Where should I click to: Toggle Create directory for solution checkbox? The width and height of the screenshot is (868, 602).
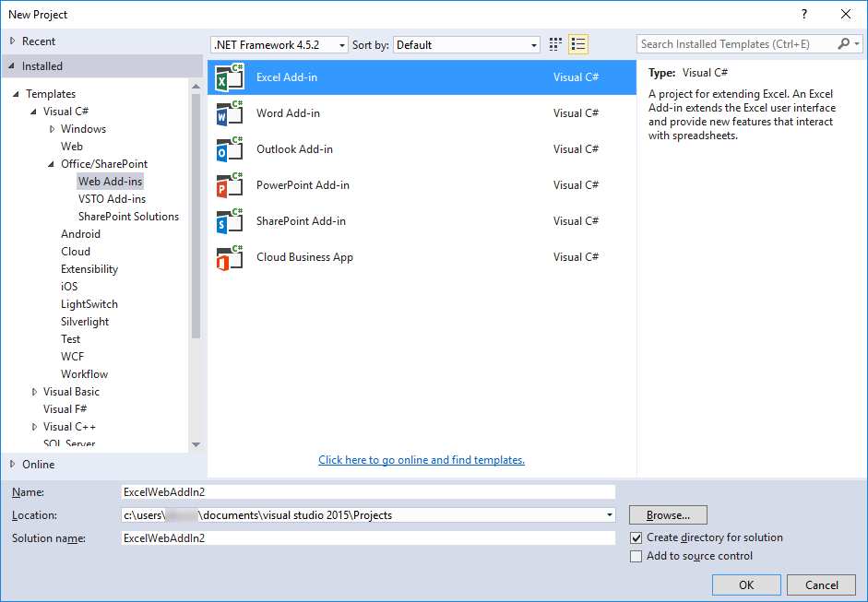636,537
